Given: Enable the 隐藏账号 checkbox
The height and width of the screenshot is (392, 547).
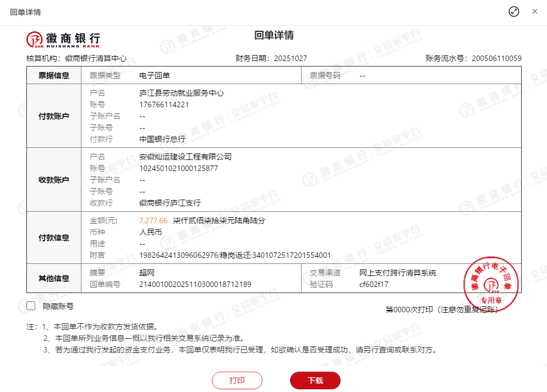Looking at the screenshot, I should pos(31,306).
